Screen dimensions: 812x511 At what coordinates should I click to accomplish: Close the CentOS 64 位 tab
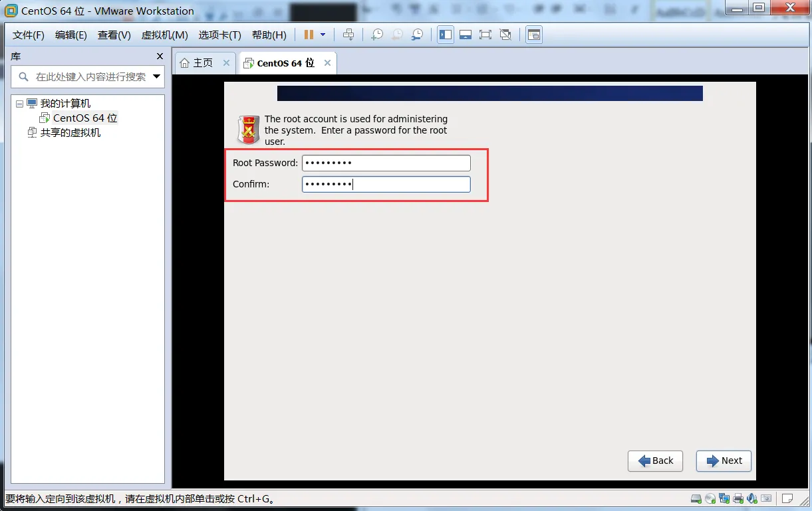(x=327, y=63)
